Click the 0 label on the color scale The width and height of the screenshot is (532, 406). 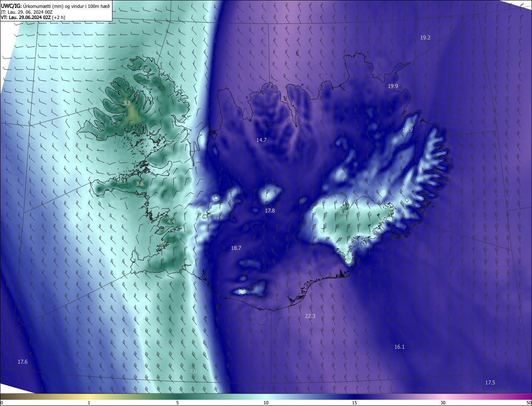(2, 403)
